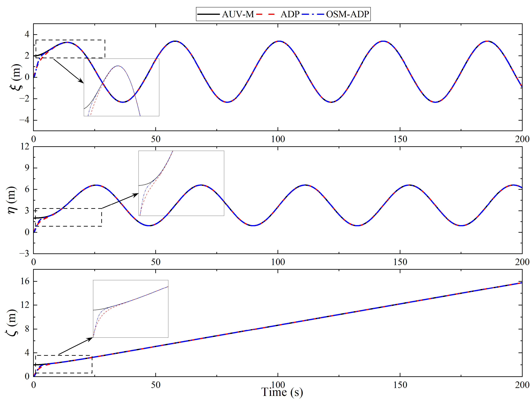Click the Time (s) axis title
The height and width of the screenshot is (401, 532).
pyautogui.click(x=282, y=392)
